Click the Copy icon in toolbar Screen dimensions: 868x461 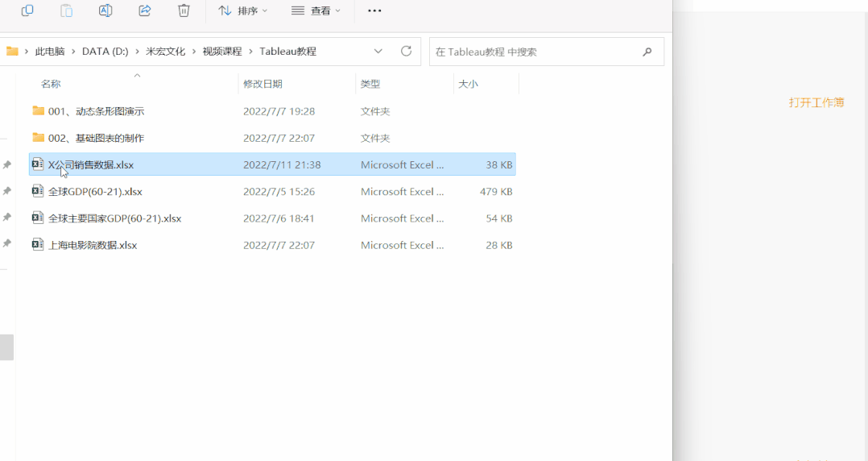[x=27, y=10]
